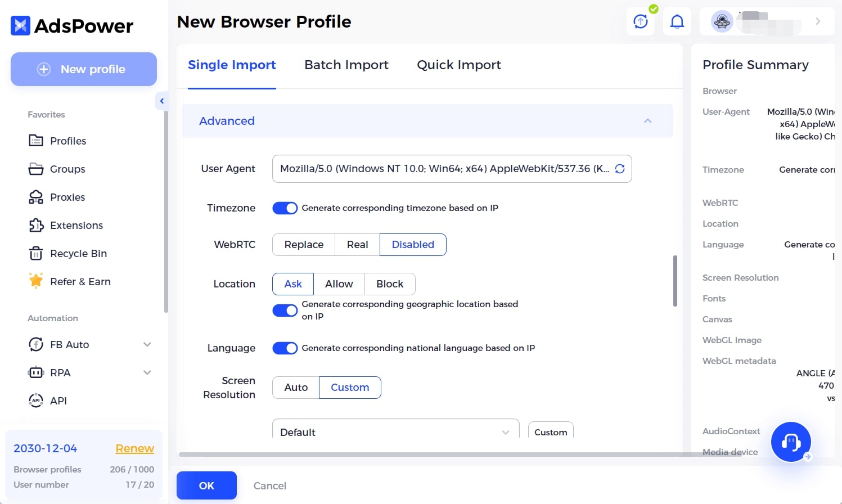Turn off national language based on IP
Image resolution: width=842 pixels, height=504 pixels.
tap(285, 348)
